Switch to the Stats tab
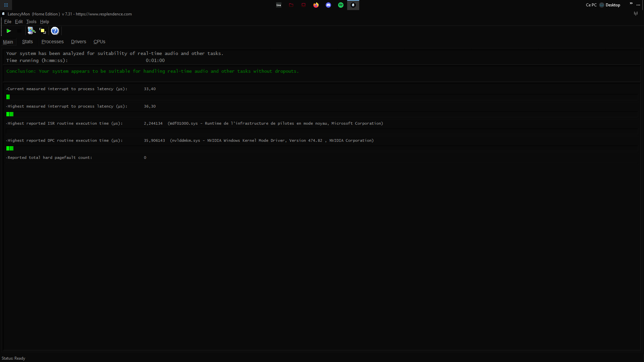 (28, 42)
